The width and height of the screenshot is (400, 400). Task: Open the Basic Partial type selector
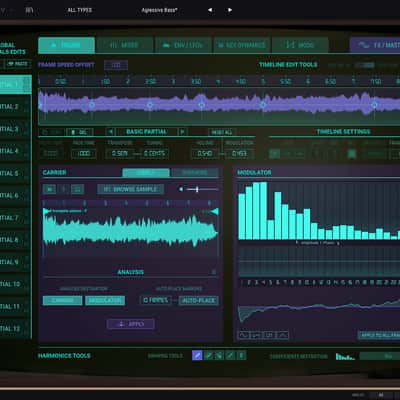(146, 132)
